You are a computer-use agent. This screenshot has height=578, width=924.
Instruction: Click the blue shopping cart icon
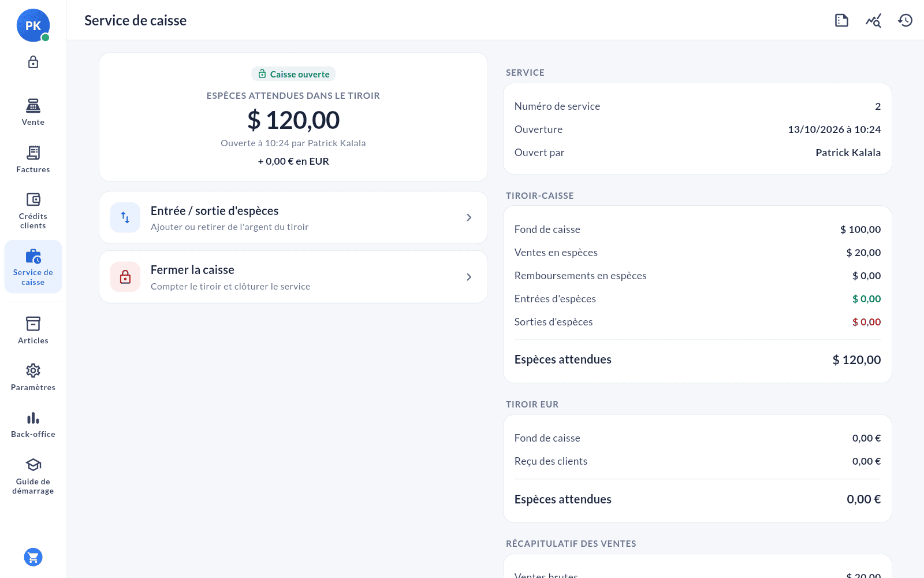click(x=33, y=557)
